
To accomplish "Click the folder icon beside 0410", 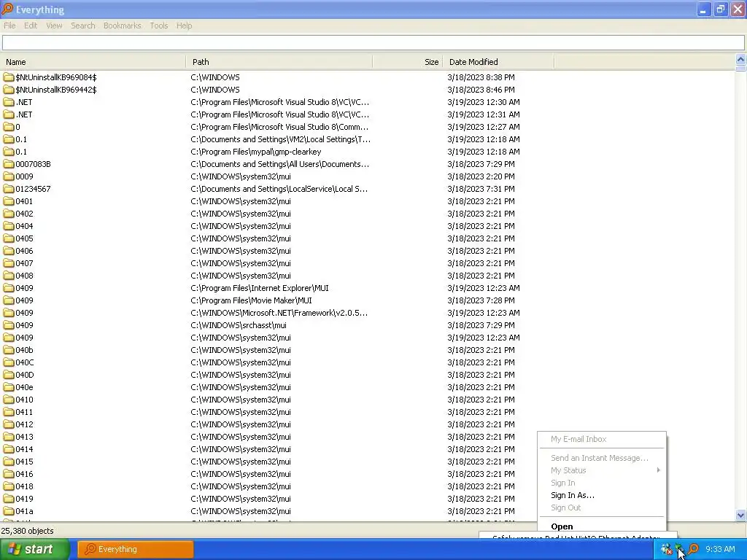I will tap(9, 400).
